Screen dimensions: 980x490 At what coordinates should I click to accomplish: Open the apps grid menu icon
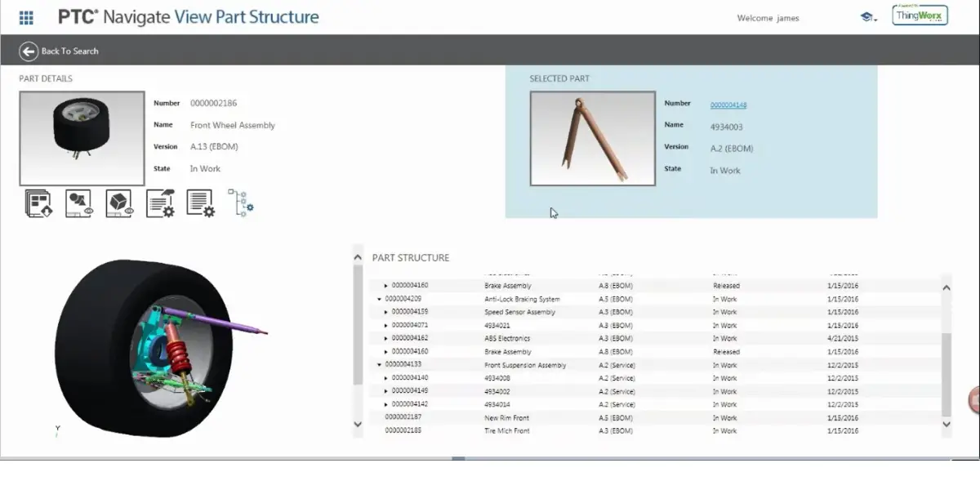26,17
